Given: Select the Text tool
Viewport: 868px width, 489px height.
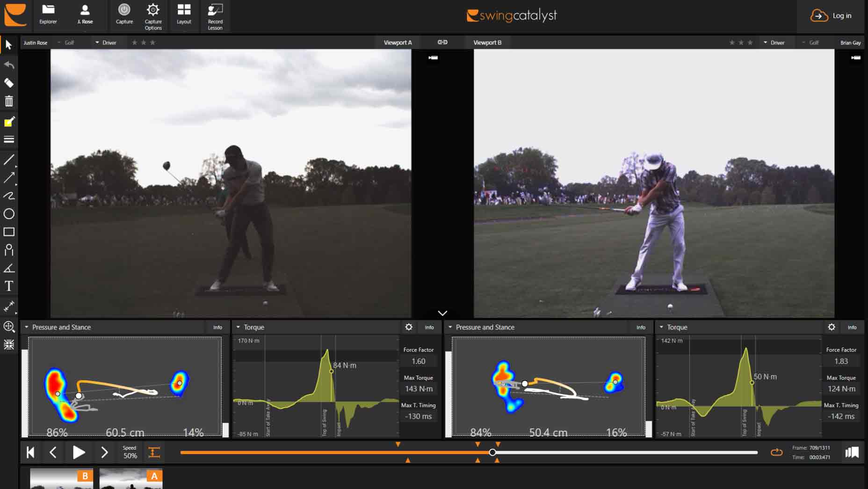Looking at the screenshot, I should point(9,286).
